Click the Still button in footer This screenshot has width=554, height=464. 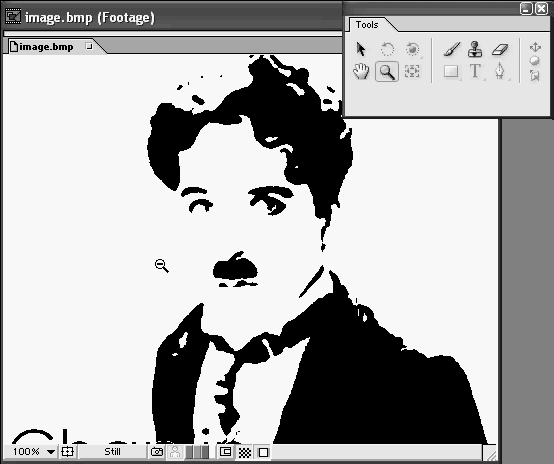tap(112, 452)
